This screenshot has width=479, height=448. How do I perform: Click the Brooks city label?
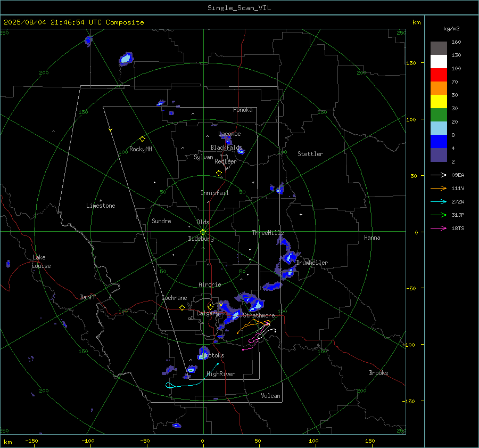[x=378, y=373]
